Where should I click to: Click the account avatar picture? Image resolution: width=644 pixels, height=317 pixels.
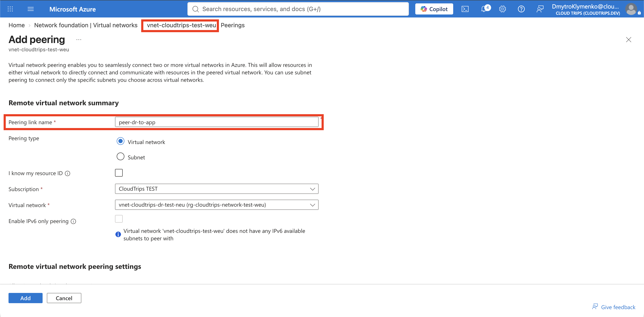pos(631,9)
